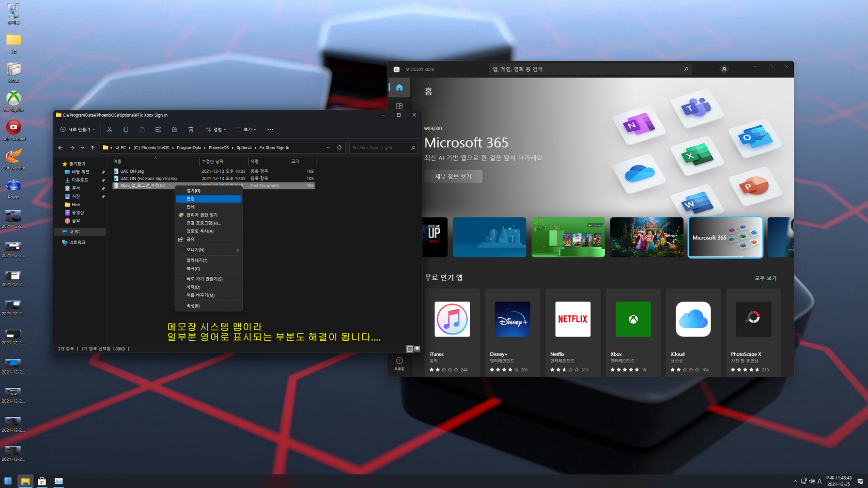Click the See details (세부 정보 보기) button
868x488 pixels.
pyautogui.click(x=453, y=177)
